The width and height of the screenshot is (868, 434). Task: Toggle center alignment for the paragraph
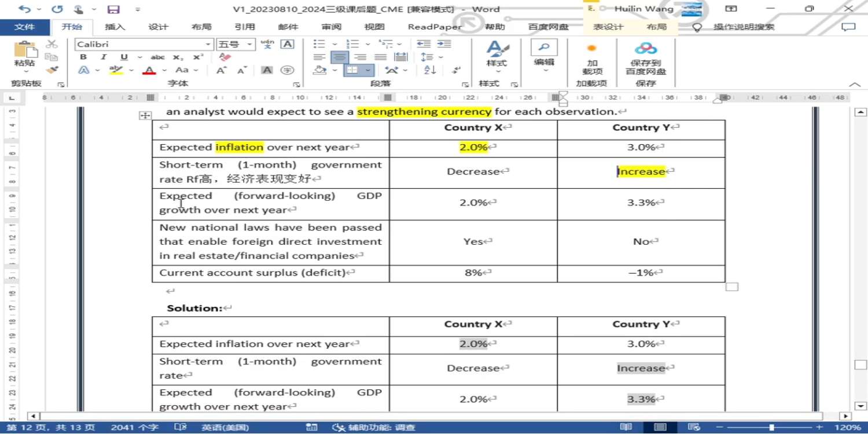click(340, 57)
